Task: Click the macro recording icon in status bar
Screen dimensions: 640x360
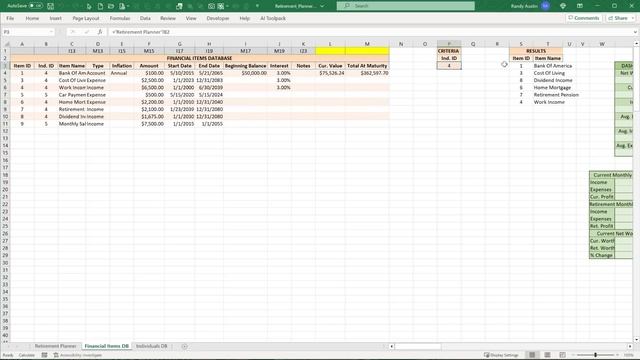Action: [44, 355]
